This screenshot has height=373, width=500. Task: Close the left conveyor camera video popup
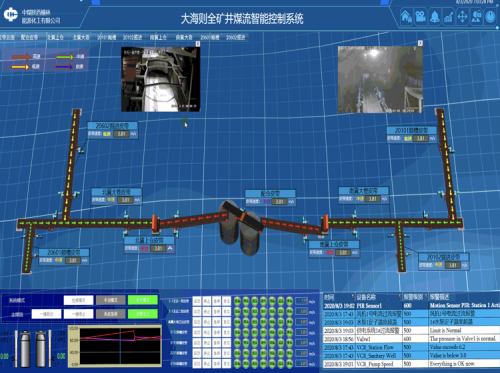[x=198, y=44]
